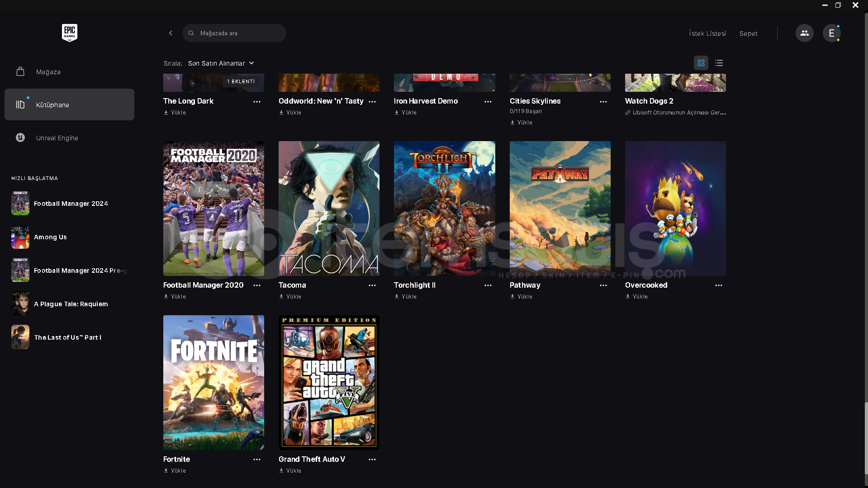Click the vertical scrollbar thumb
868x488 pixels.
point(866,437)
